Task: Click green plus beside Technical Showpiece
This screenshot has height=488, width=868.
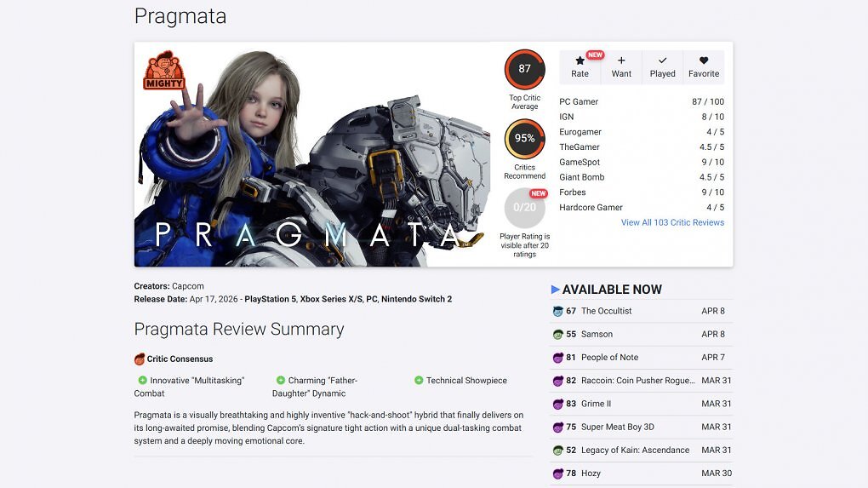Action: pyautogui.click(x=419, y=381)
